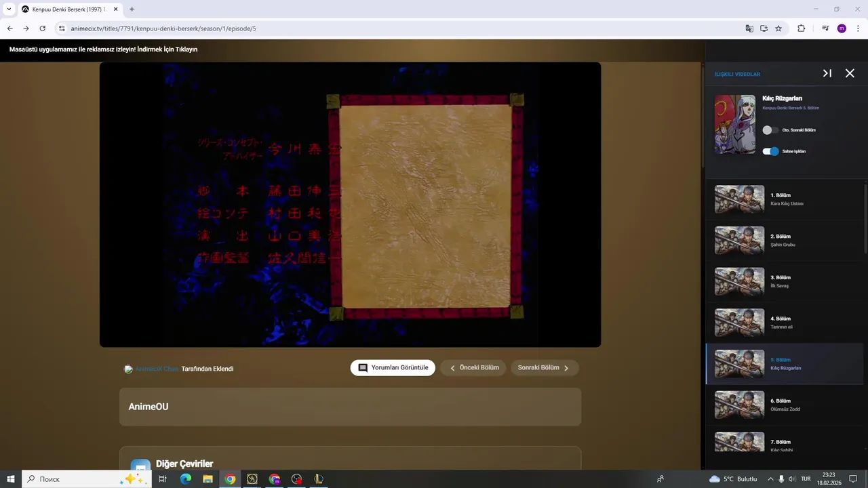Expand hidden system tray icons chevron
The image size is (868, 488).
[770, 479]
